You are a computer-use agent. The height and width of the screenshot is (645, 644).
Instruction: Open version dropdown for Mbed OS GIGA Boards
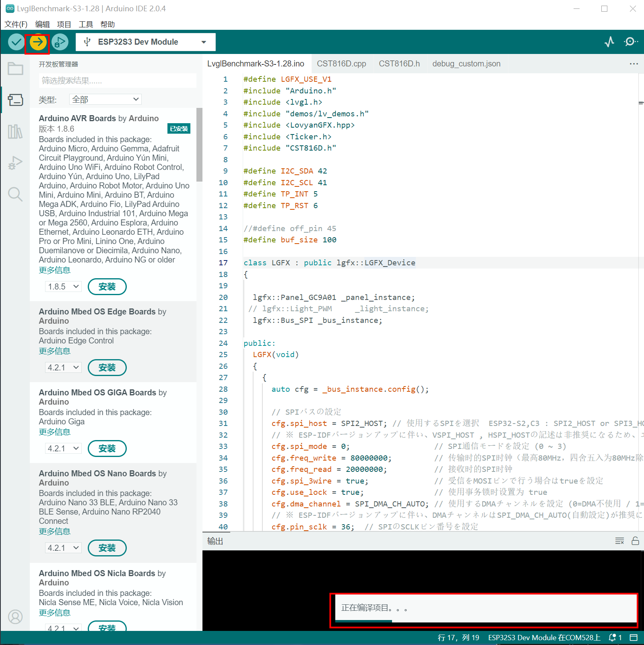[x=63, y=449]
